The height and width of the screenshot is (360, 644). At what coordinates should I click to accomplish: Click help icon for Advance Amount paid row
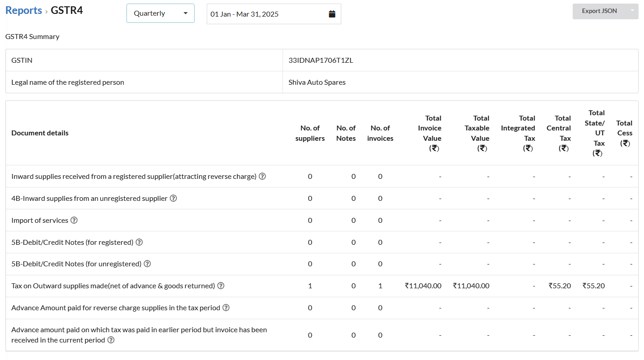226,308
